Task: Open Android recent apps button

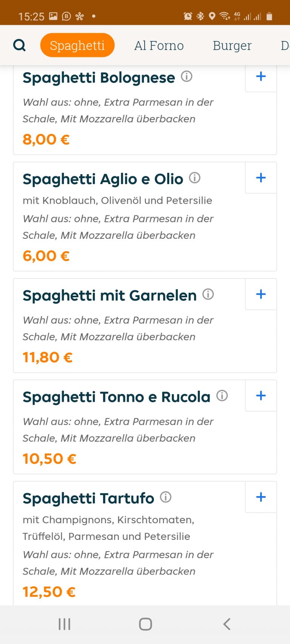Action: pos(65,624)
